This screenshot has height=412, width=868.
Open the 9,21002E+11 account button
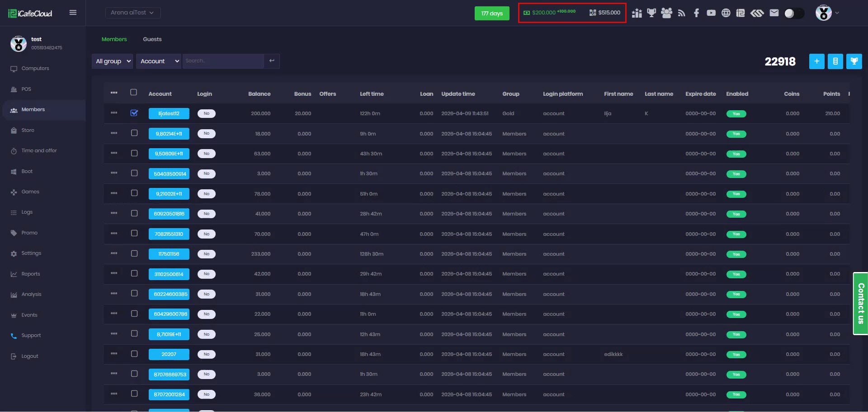169,194
